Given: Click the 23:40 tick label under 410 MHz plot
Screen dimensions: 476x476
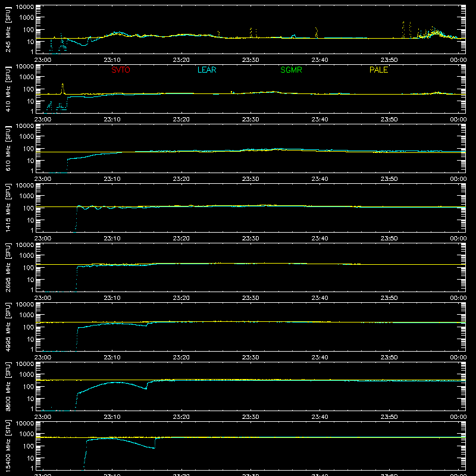Looking at the screenshot, I should point(320,120).
